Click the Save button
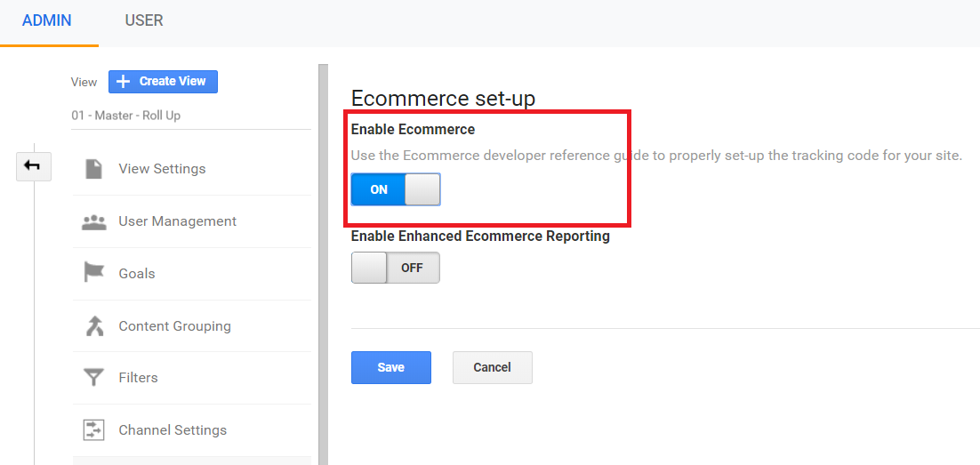 (x=391, y=367)
